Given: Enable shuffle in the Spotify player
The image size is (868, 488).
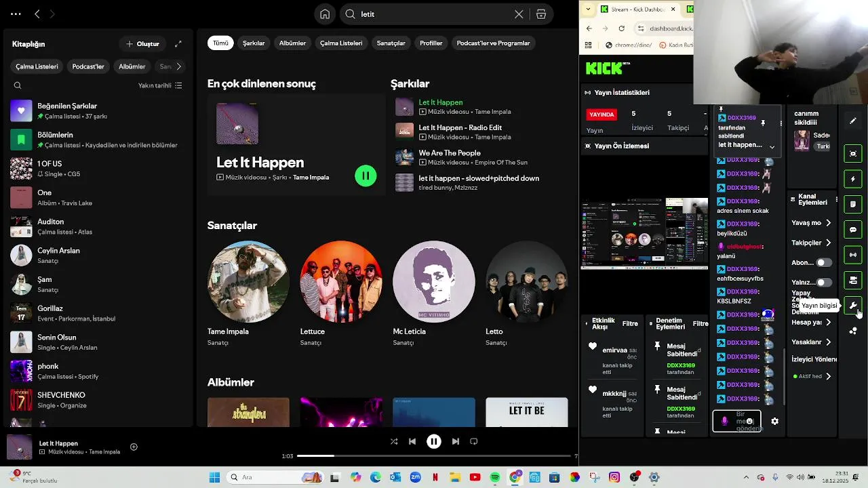Looking at the screenshot, I should [x=394, y=441].
